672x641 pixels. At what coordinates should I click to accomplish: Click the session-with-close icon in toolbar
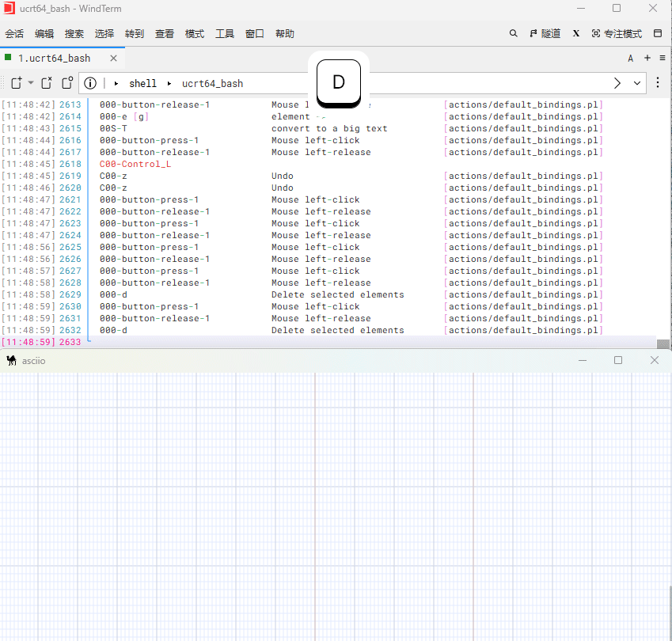46,82
